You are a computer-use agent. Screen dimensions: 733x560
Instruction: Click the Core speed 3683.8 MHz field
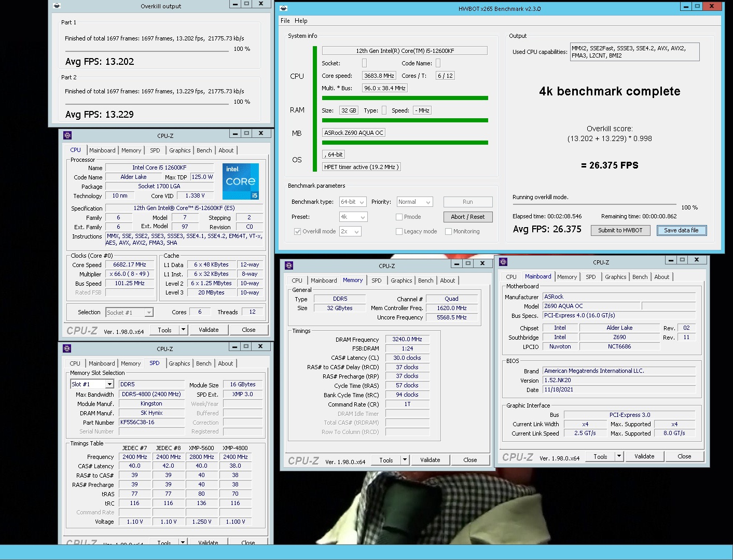[379, 76]
